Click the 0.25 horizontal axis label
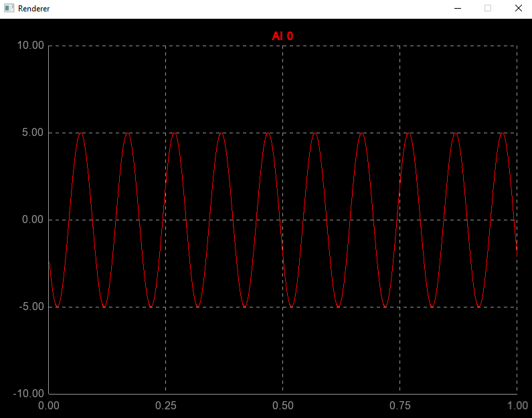Image resolution: width=532 pixels, height=418 pixels. pos(166,406)
